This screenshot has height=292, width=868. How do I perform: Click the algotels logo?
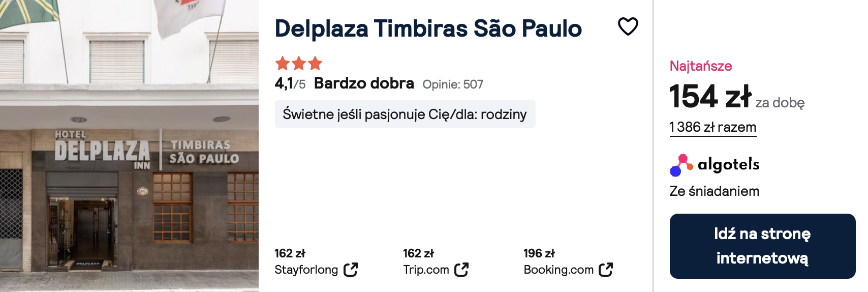(x=715, y=165)
